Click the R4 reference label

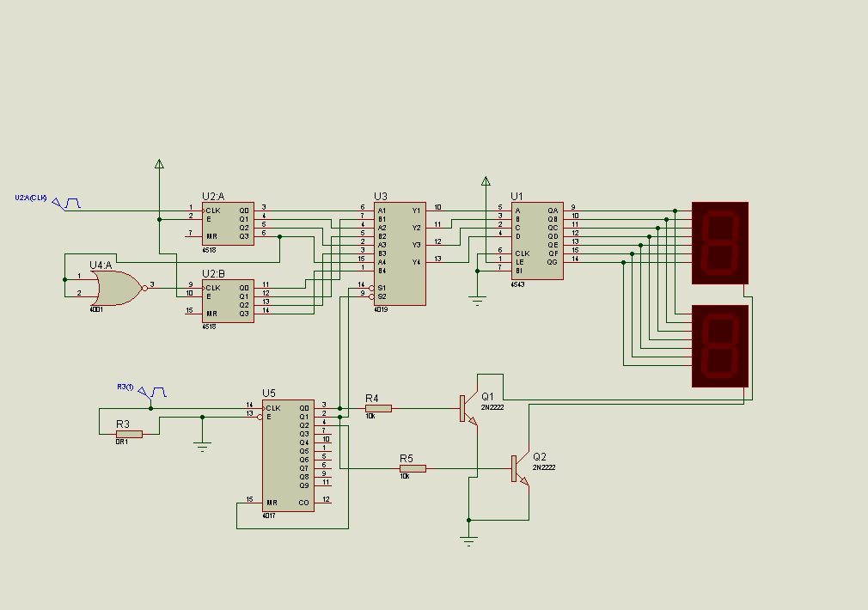point(372,399)
